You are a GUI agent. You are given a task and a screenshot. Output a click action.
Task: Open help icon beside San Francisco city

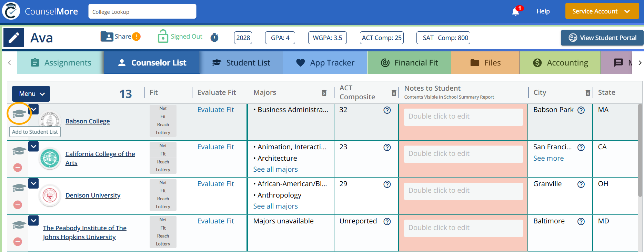tap(581, 147)
